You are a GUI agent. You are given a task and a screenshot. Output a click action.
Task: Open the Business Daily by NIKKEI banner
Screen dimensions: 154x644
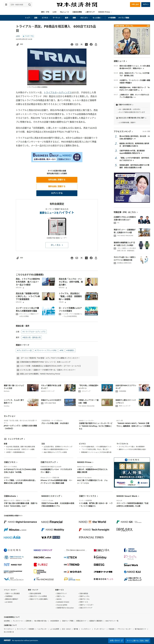point(57,157)
